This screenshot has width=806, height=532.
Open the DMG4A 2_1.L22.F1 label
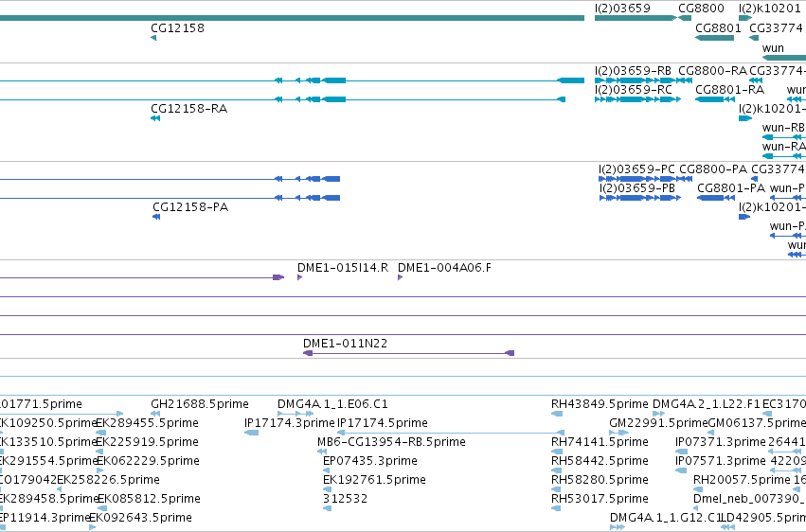point(707,404)
